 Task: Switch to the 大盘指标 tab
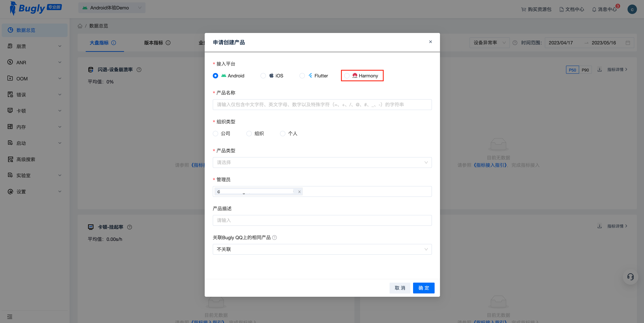tap(99, 43)
